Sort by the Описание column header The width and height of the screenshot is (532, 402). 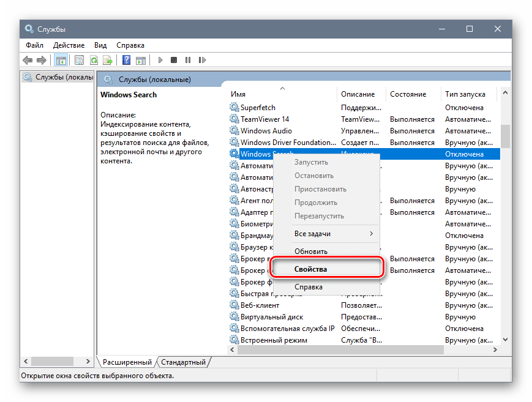361,94
